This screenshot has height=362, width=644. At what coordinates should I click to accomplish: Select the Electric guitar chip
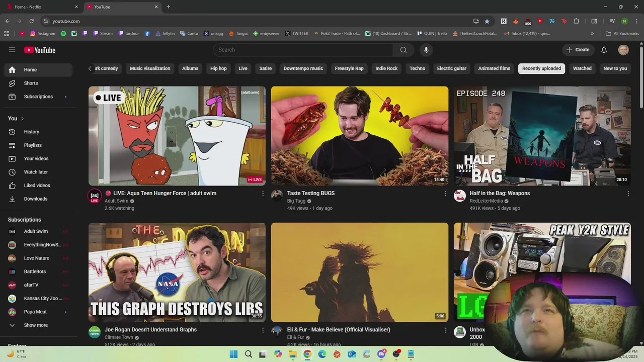point(452,68)
